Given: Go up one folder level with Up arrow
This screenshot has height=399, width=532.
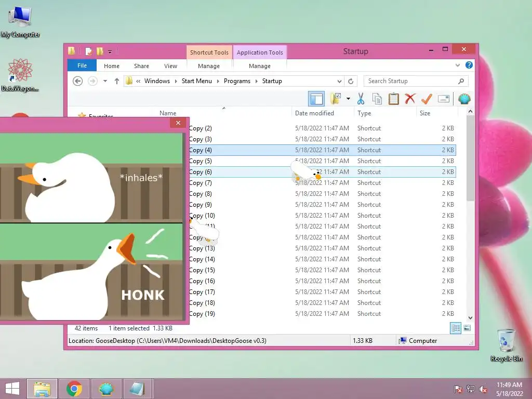Looking at the screenshot, I should [x=116, y=81].
